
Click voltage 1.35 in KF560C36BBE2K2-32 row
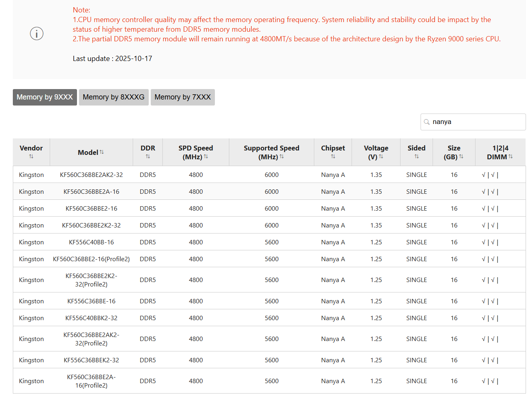tap(376, 225)
